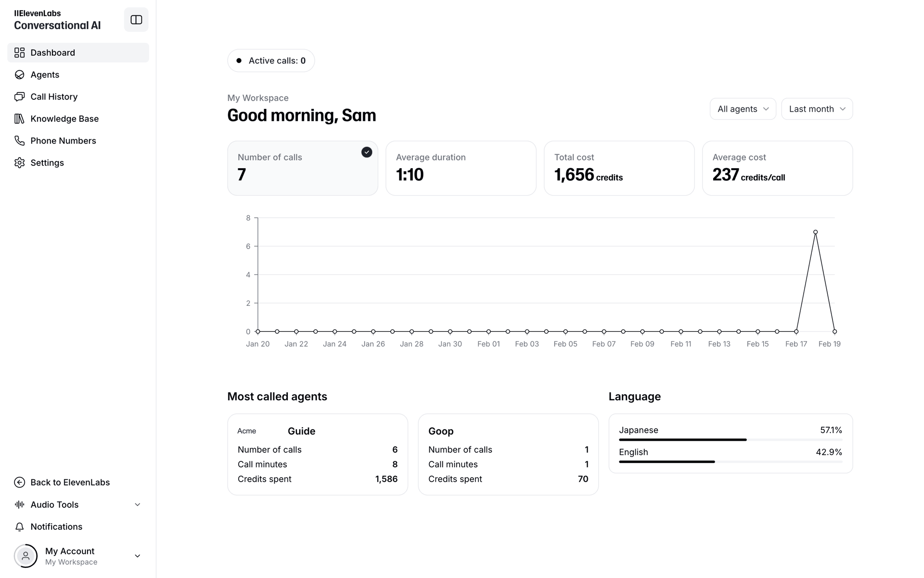
Task: Expand the Audio Tools chevron
Action: [x=137, y=504]
